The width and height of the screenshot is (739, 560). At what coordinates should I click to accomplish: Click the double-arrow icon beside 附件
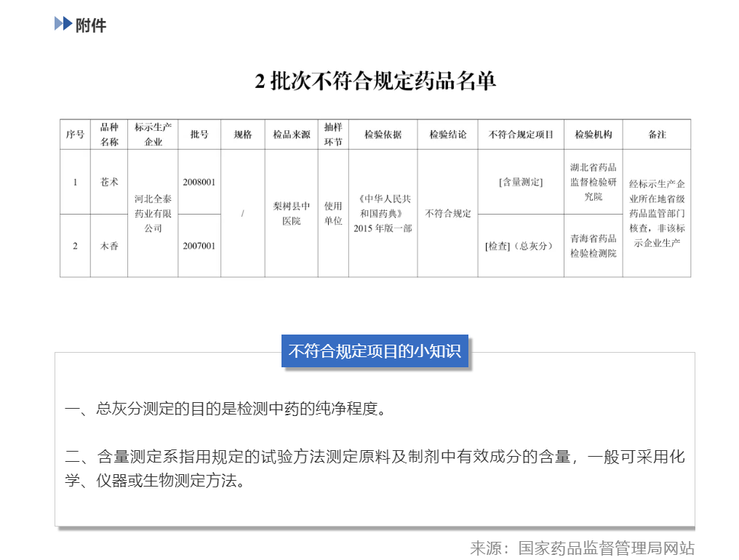(x=63, y=23)
